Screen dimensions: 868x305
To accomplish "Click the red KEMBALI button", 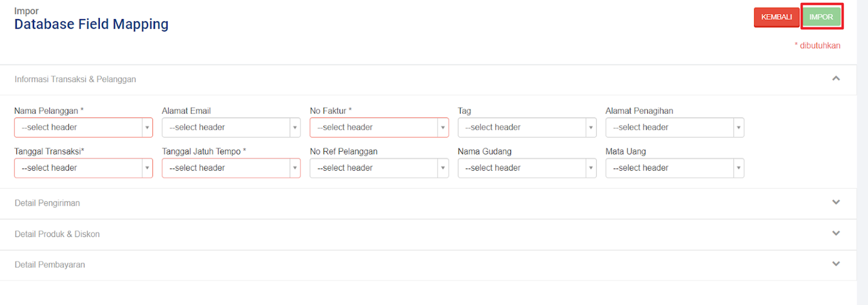I will click(x=776, y=17).
